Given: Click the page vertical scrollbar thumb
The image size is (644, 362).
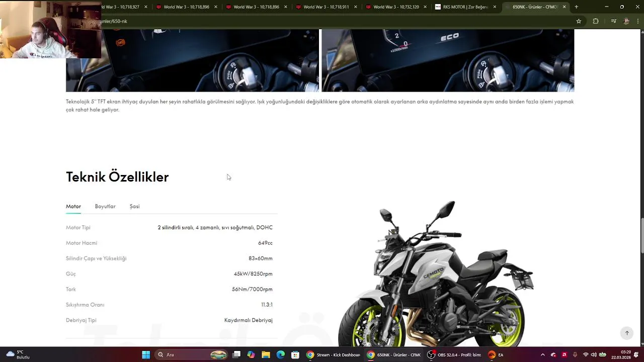Looking at the screenshot, I should tap(641, 235).
